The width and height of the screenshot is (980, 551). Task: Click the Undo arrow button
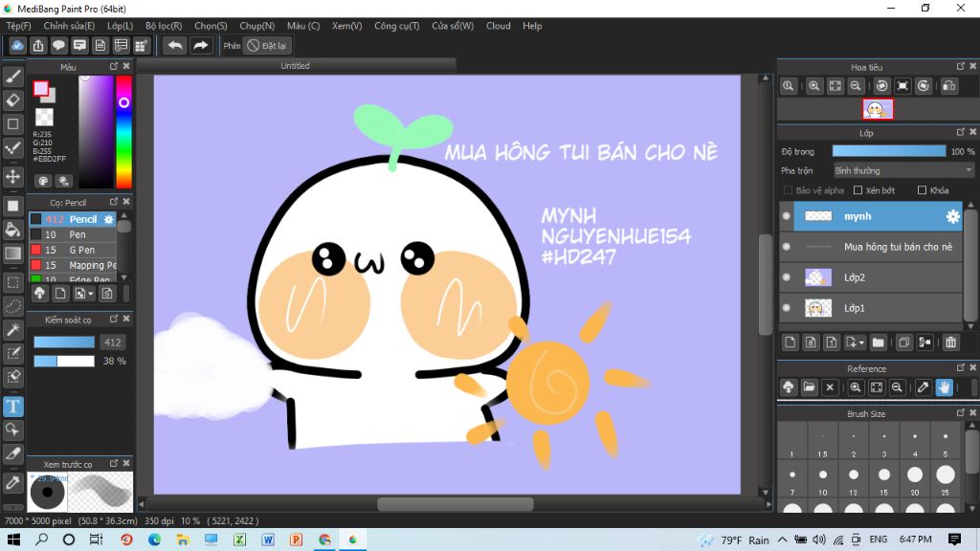click(x=176, y=46)
